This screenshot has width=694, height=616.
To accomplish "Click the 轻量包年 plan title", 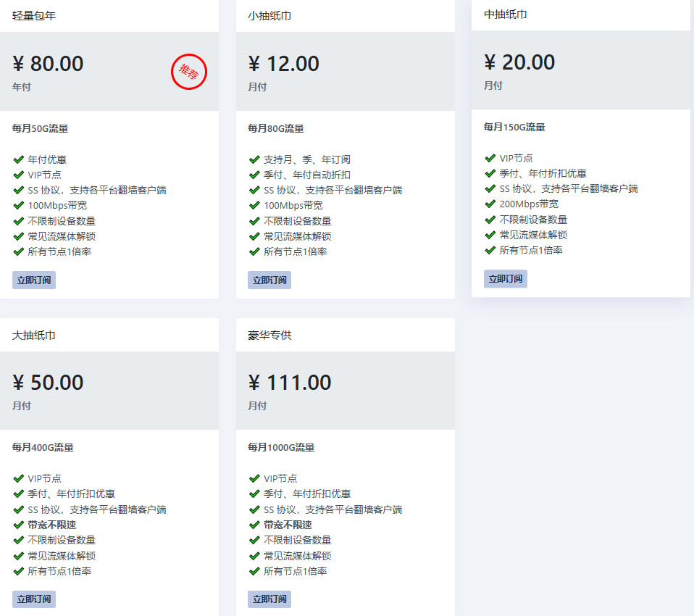I will click(x=34, y=16).
